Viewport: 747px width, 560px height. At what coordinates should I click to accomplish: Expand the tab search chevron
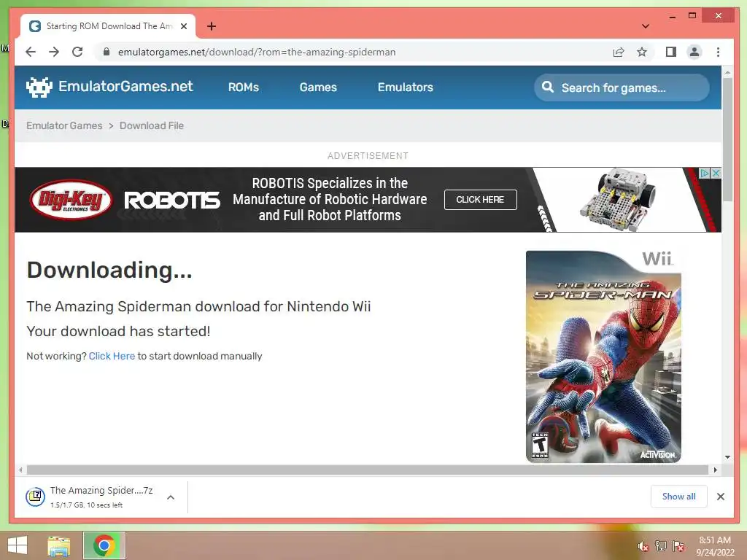[646, 26]
